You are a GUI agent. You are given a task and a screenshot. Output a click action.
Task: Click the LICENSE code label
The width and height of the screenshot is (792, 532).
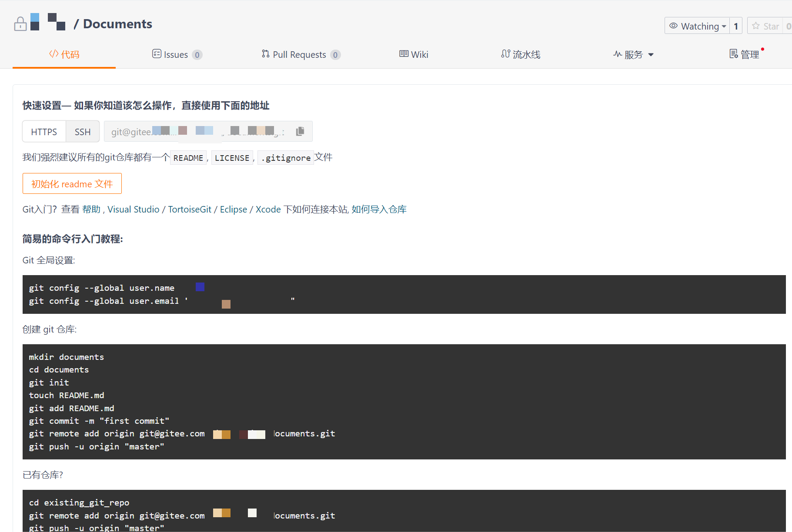click(x=232, y=158)
